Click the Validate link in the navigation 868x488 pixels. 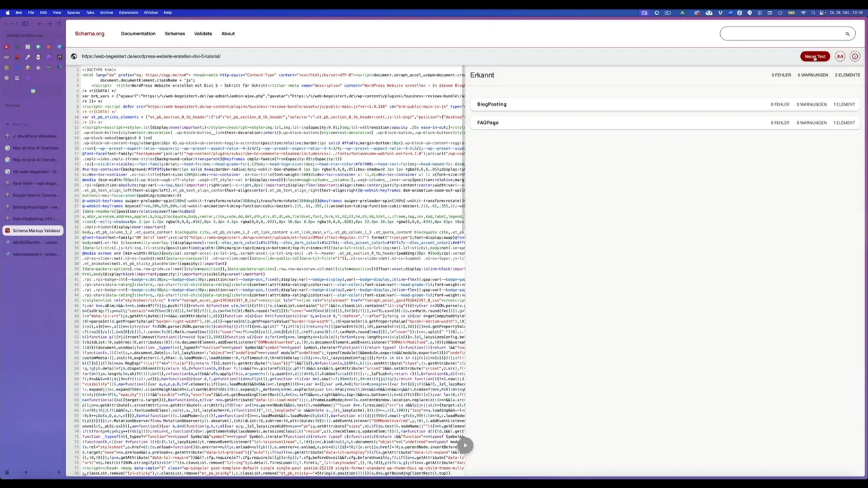203,33
